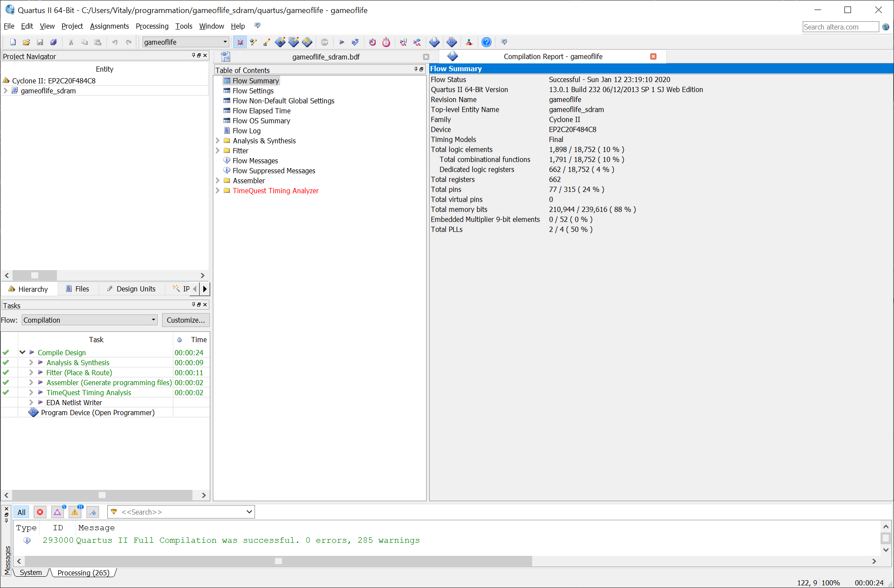Click the messages <<Search>> filter field
Screen dimensions: 894x588
[182, 512]
